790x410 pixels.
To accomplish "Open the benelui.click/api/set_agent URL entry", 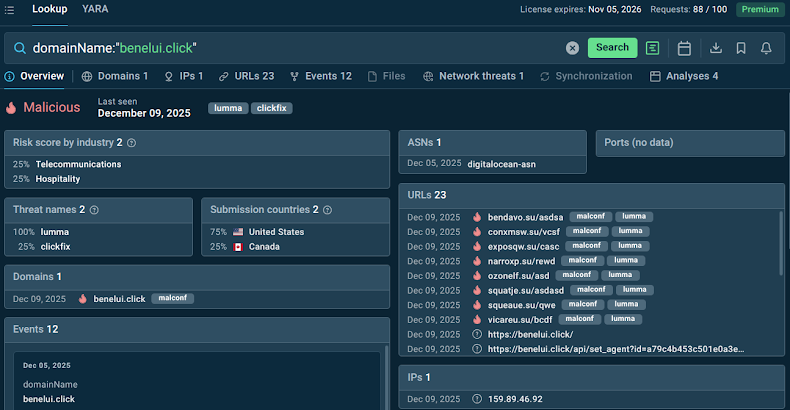I will coord(616,349).
